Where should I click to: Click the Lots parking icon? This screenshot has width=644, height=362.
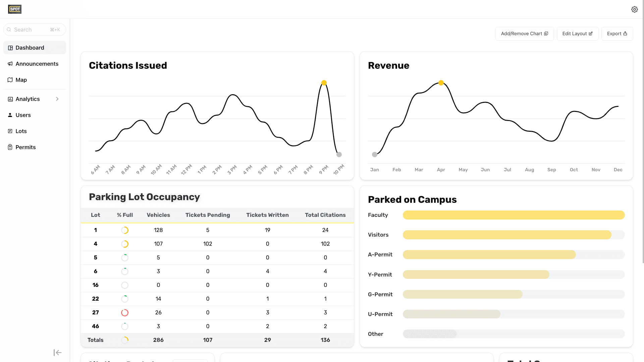(10, 131)
